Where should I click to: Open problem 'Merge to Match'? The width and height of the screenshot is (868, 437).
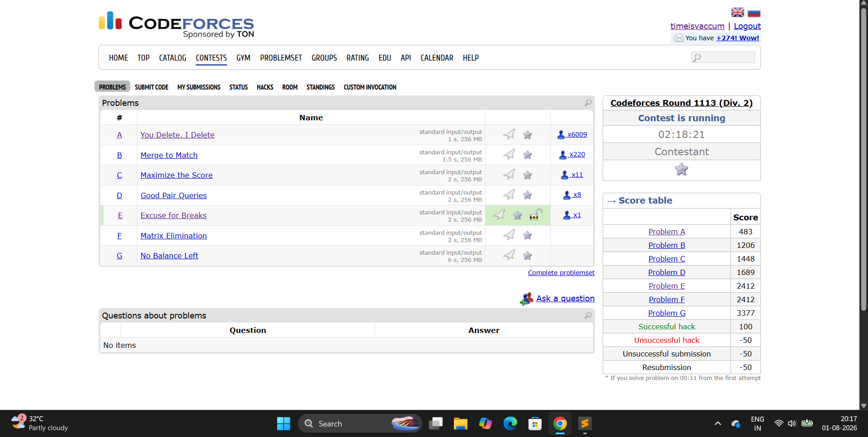(x=169, y=155)
